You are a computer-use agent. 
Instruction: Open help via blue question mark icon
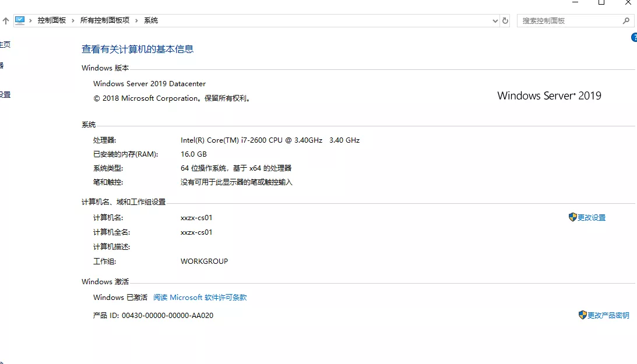pyautogui.click(x=634, y=37)
